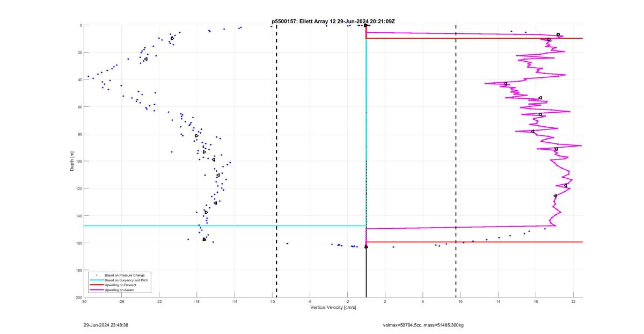Click the black marker at surface on zero-velocity line

(365, 25)
